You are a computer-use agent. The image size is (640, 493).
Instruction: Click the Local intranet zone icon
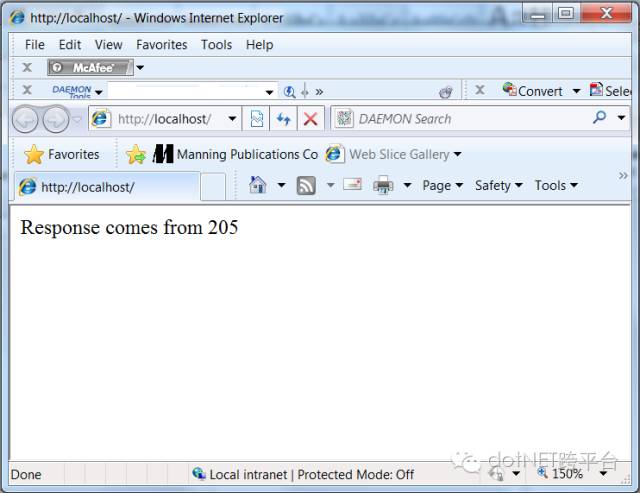[199, 473]
